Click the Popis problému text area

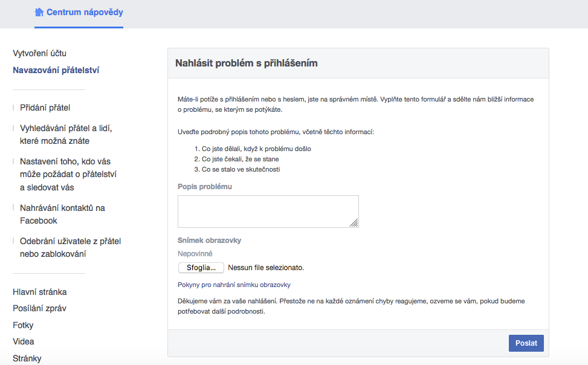point(268,211)
